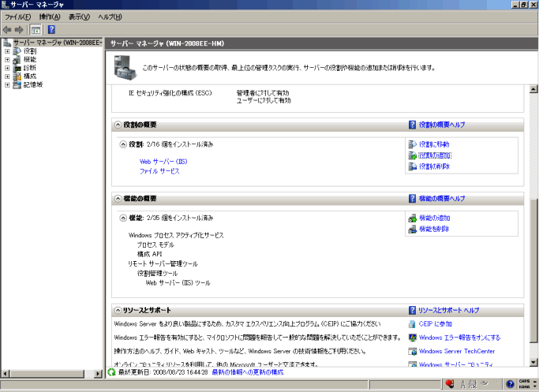
Task: Click the Windows エラー報告 icon
Action: 412,338
